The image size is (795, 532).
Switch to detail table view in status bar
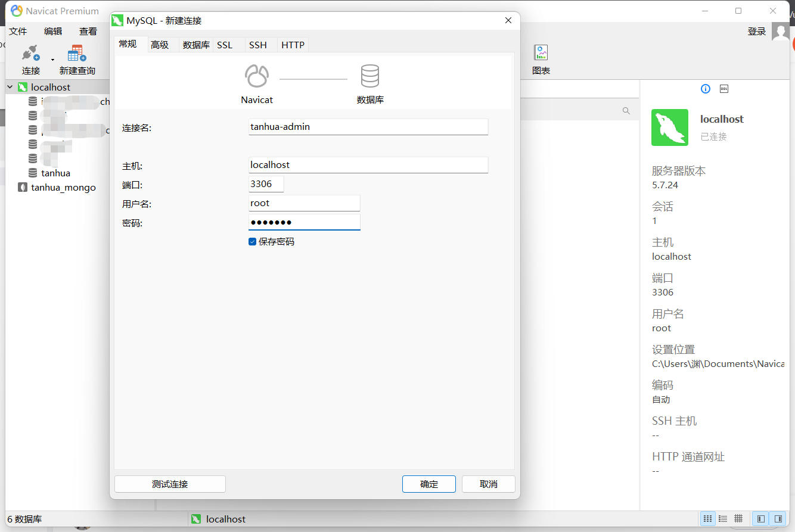point(738,519)
